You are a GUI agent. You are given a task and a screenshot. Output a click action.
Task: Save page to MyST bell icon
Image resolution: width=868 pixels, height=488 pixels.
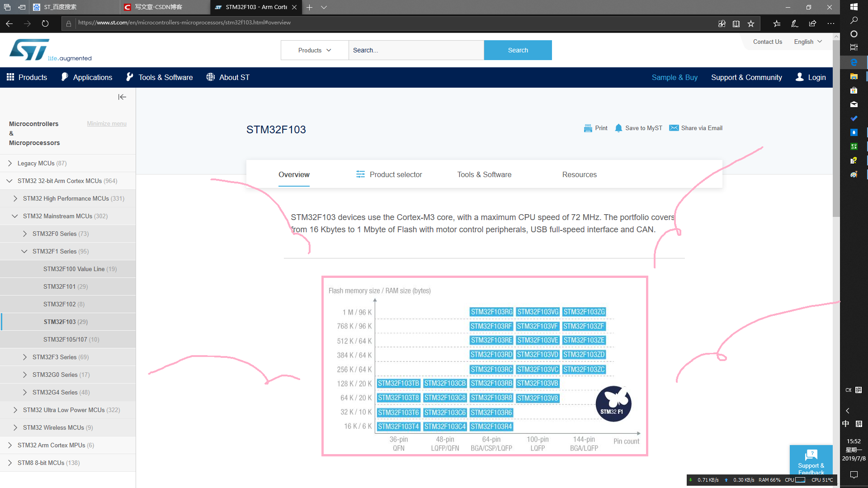[x=618, y=128]
